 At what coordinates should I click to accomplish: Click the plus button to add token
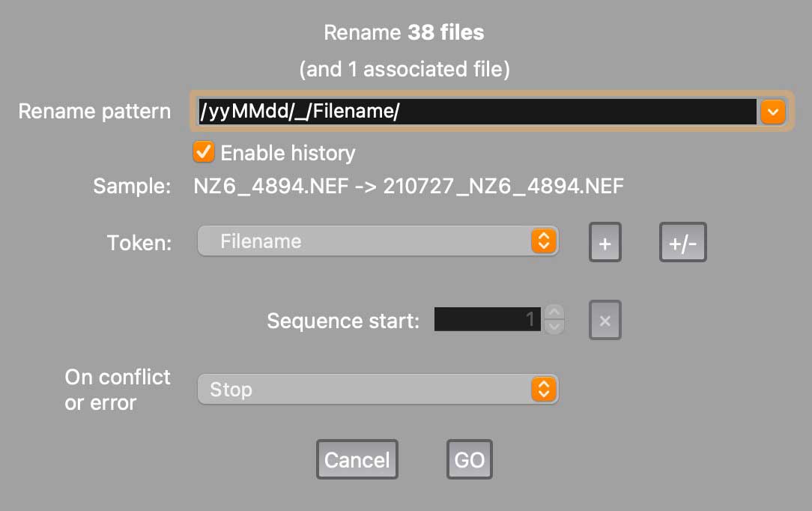(x=605, y=242)
